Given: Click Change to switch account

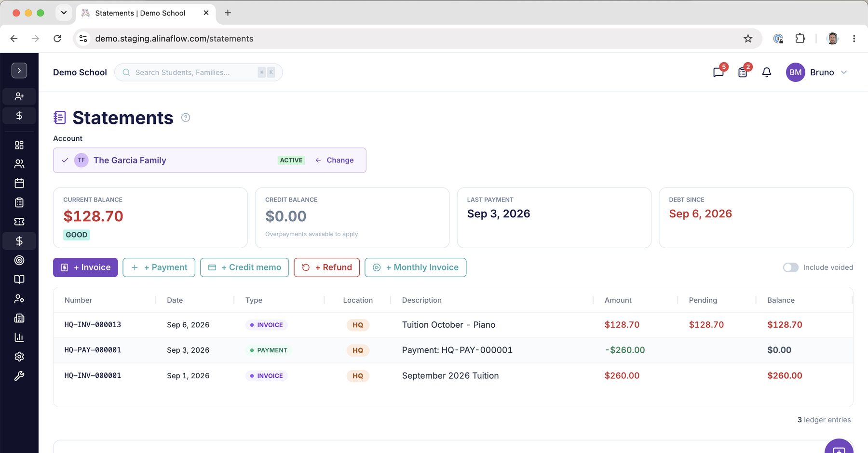Looking at the screenshot, I should point(335,160).
